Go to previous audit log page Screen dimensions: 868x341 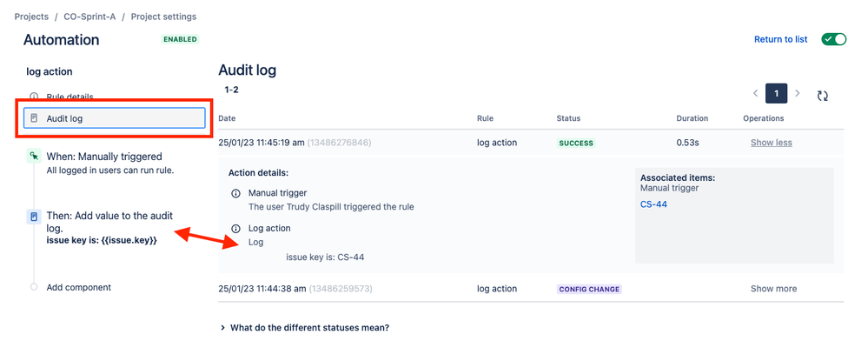pos(756,93)
